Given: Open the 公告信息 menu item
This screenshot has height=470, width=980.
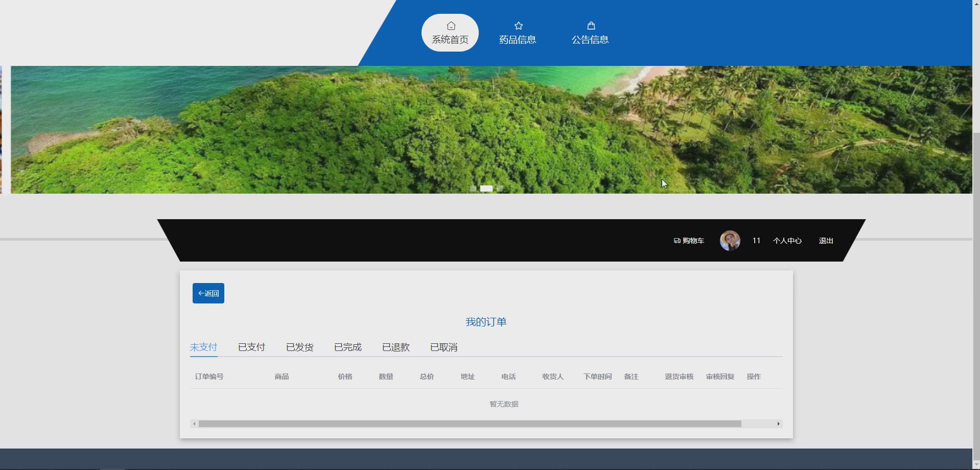Looking at the screenshot, I should [590, 33].
